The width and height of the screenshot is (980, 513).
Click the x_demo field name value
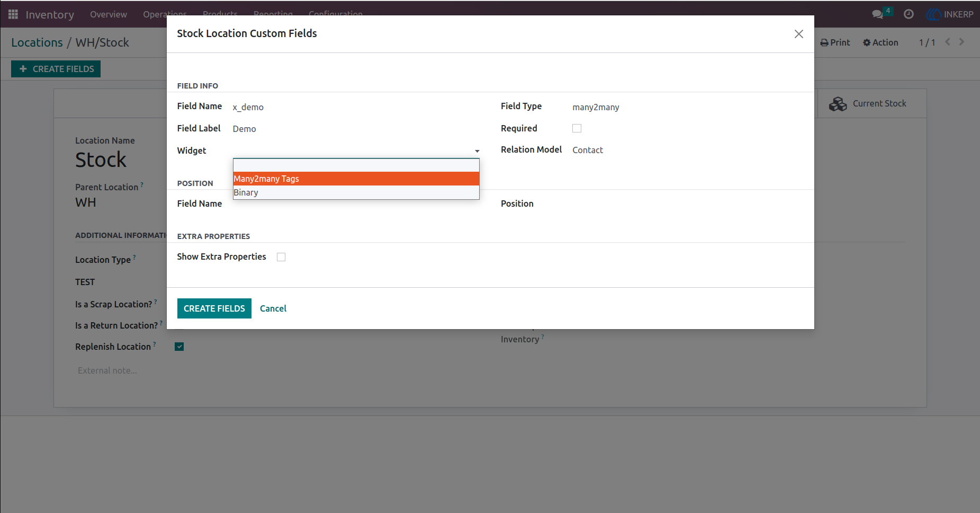click(248, 107)
